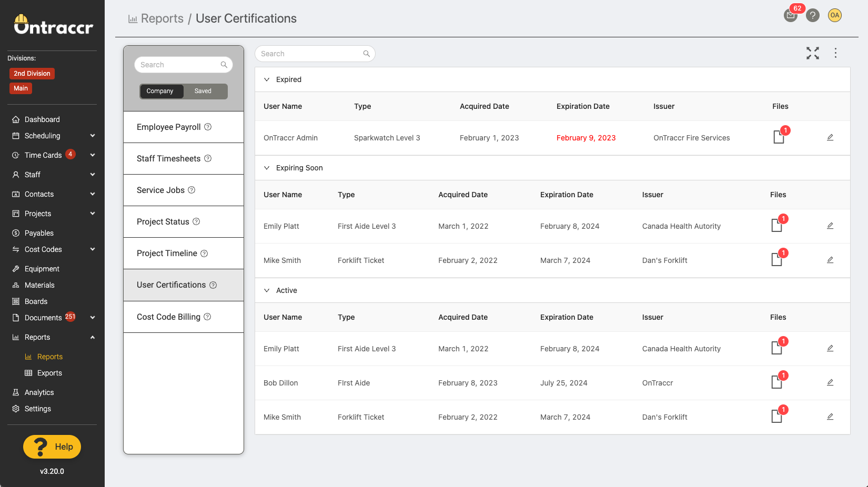Switch report list to Company
This screenshot has width=868, height=487.
tap(162, 91)
